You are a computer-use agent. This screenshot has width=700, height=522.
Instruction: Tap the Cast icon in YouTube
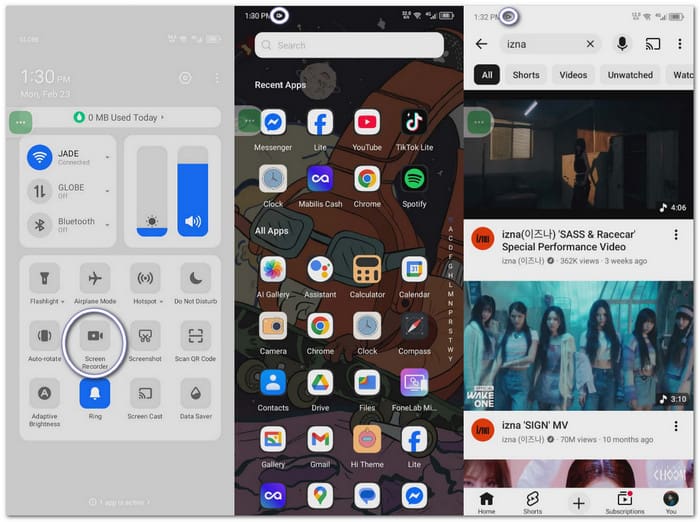653,44
